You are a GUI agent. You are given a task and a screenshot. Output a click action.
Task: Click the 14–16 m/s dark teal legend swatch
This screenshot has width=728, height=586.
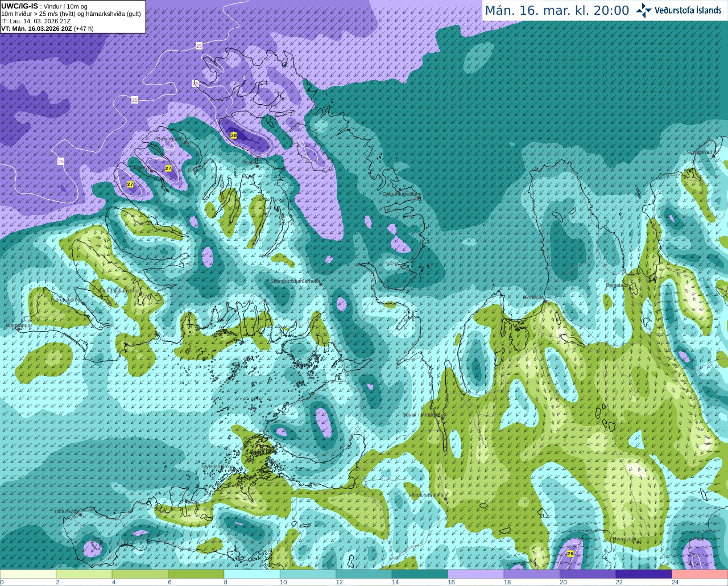420,574
